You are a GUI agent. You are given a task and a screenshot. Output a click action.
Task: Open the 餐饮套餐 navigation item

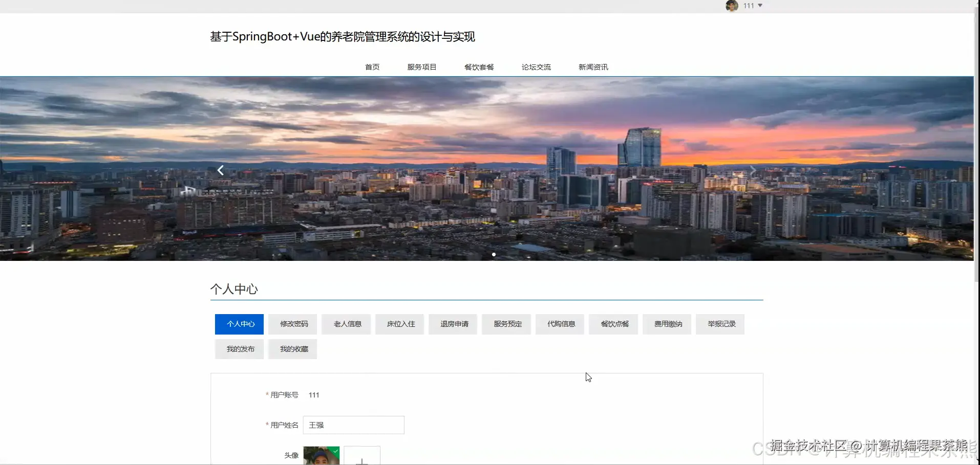[479, 67]
